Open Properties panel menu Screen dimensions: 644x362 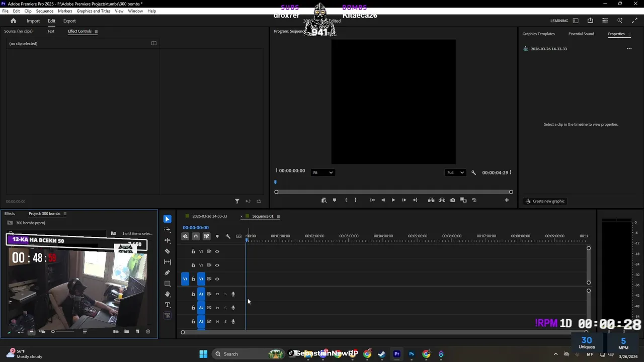pyautogui.click(x=629, y=34)
